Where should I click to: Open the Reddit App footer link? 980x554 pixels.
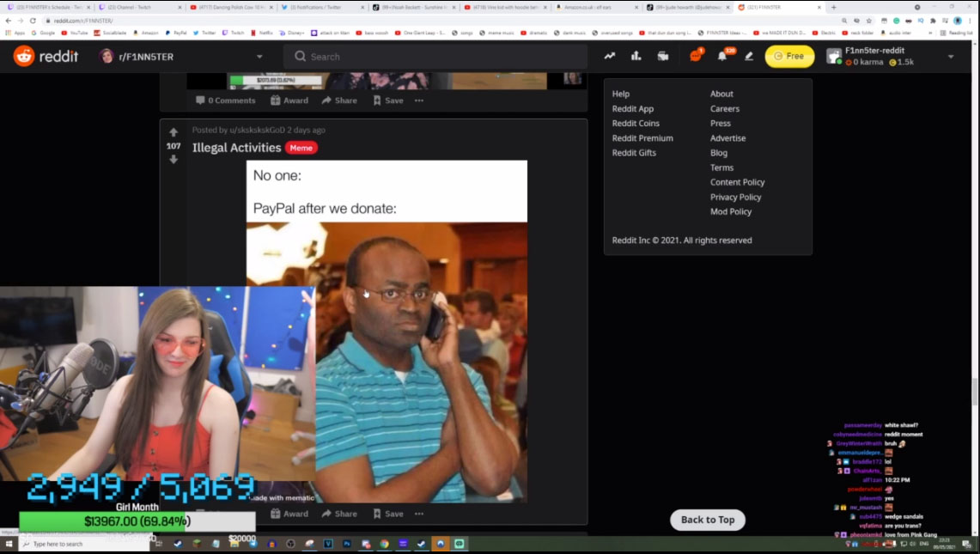[632, 109]
